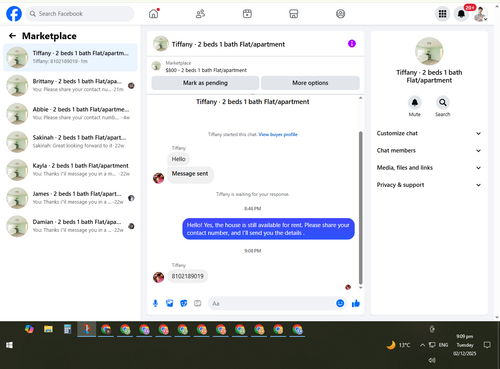
Task: Open the taskbar clock and date
Action: point(465,345)
